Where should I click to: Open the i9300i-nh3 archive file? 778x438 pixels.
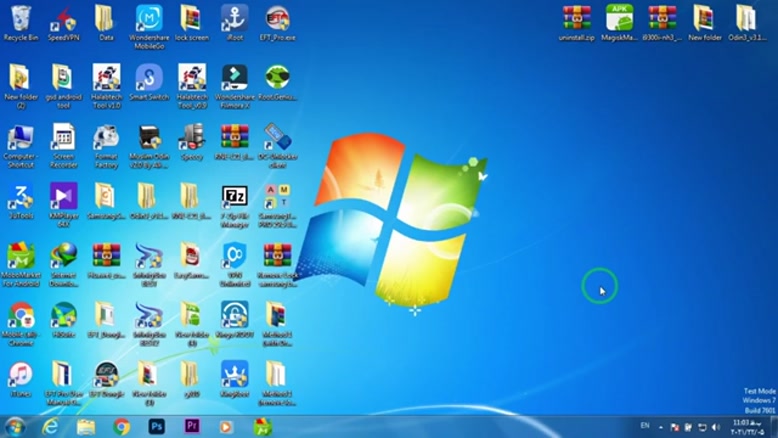click(662, 23)
